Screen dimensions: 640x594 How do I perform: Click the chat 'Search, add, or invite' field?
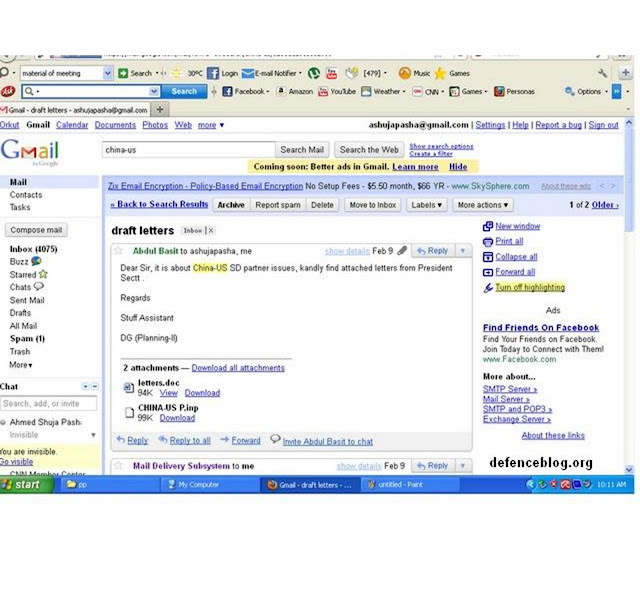pyautogui.click(x=49, y=403)
